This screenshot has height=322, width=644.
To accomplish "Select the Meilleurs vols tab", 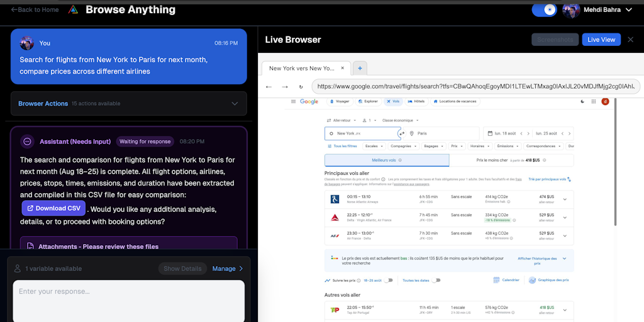I will [x=387, y=160].
